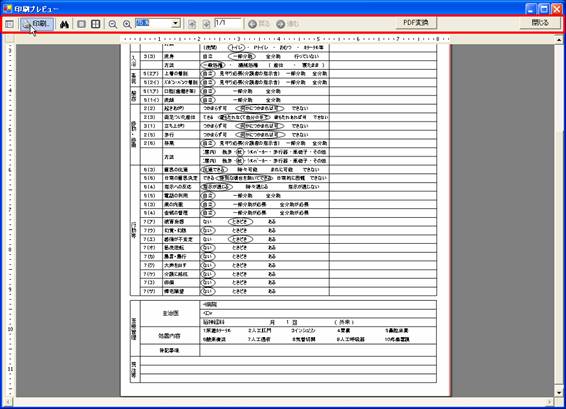Screen dimensions: 566x409
Task: Toggle the thumbnail sidebar panel icon
Action: (x=9, y=24)
